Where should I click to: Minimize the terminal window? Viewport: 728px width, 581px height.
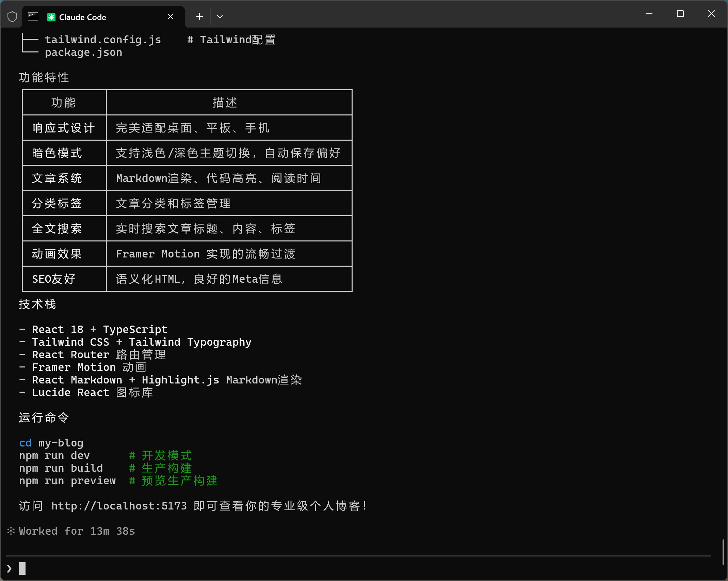[649, 14]
